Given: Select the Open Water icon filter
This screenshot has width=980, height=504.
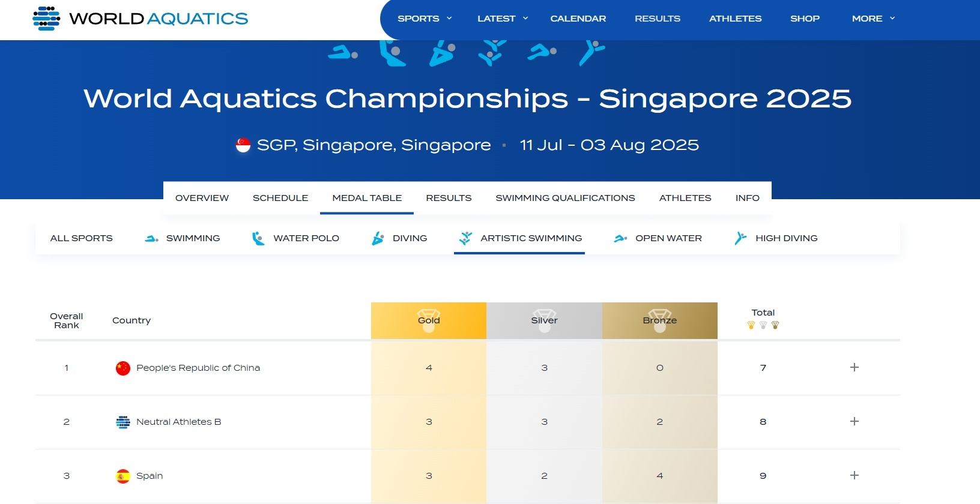Looking at the screenshot, I should click(620, 239).
